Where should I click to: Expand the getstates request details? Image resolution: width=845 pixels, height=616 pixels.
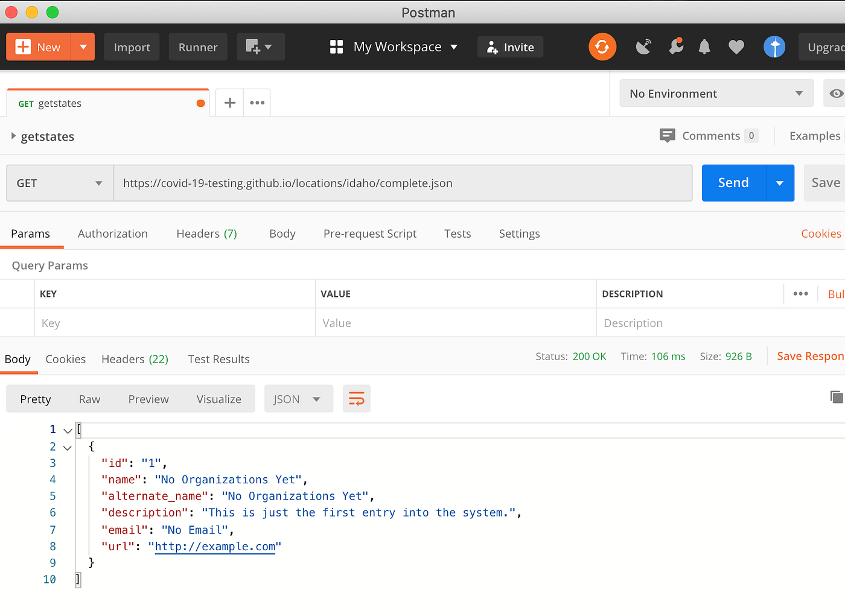coord(13,136)
